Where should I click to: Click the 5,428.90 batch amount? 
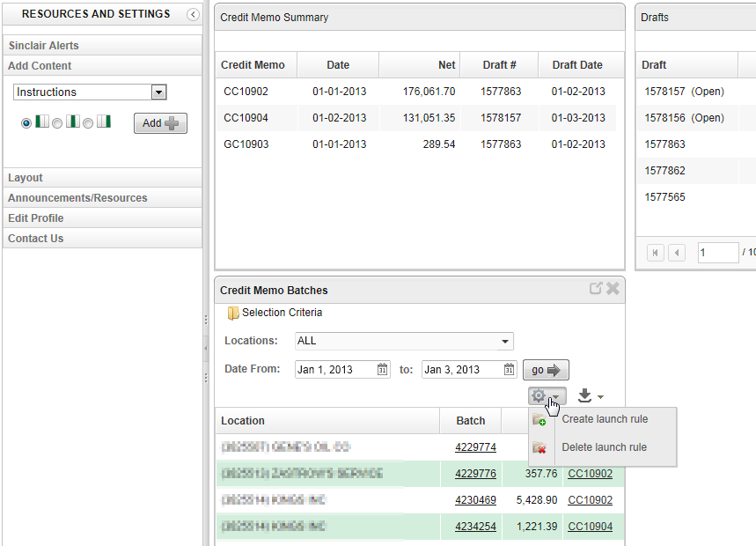[x=537, y=500]
